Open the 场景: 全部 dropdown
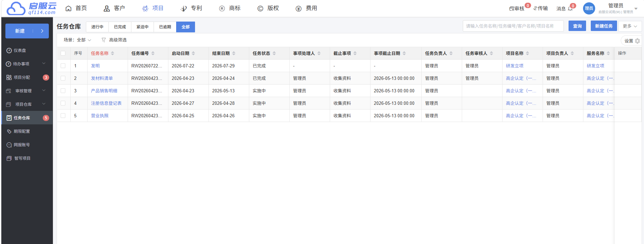 77,40
